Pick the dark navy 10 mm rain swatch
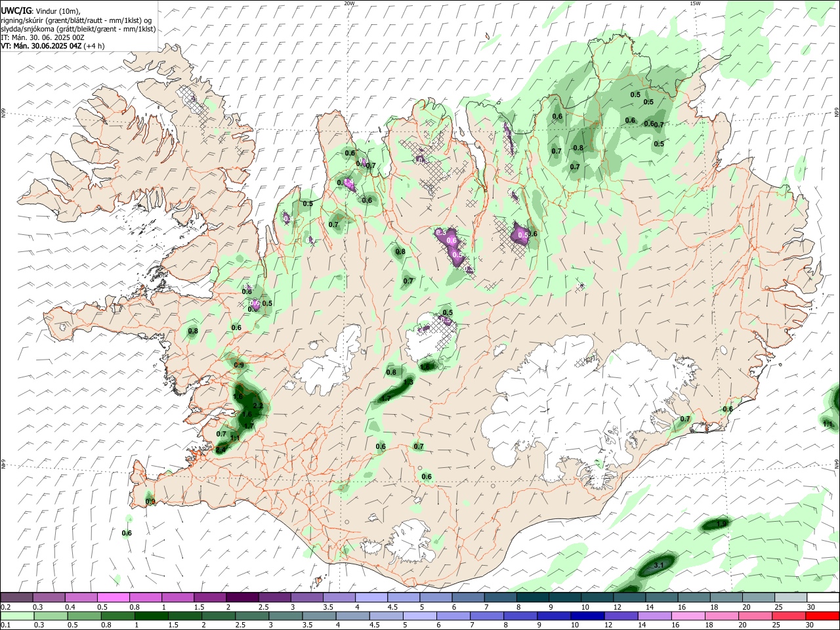Viewport: 840px width, 630px height. tap(588, 616)
